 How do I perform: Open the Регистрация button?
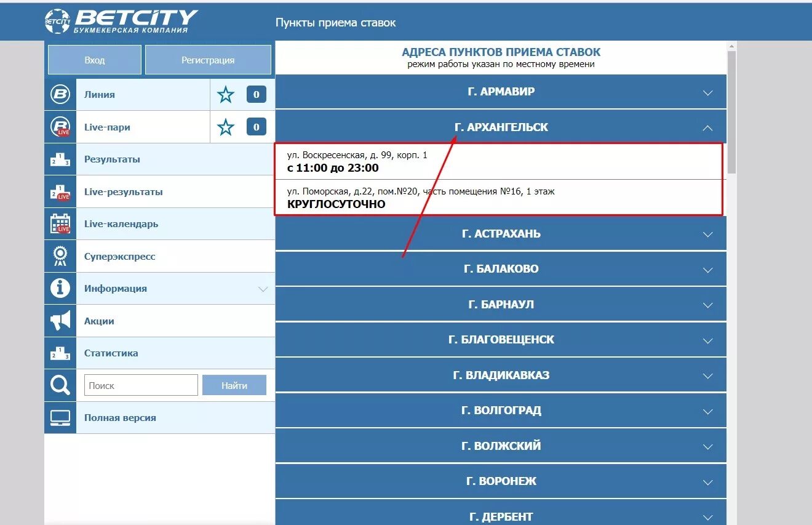208,60
